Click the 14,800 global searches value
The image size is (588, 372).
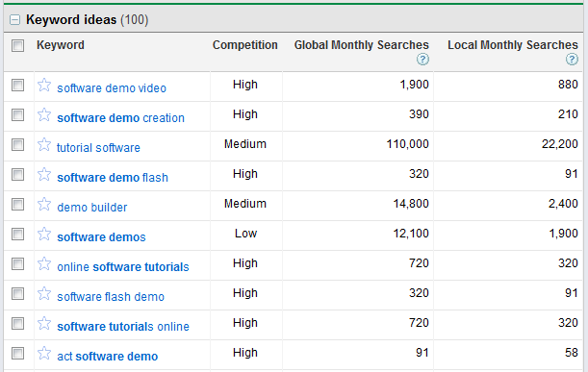tap(411, 204)
